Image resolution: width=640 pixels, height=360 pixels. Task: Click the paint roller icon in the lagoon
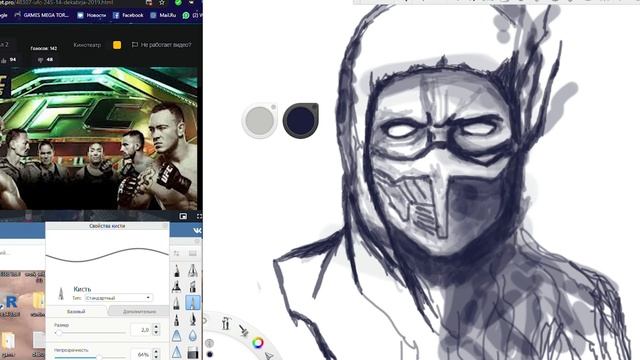tap(243, 330)
